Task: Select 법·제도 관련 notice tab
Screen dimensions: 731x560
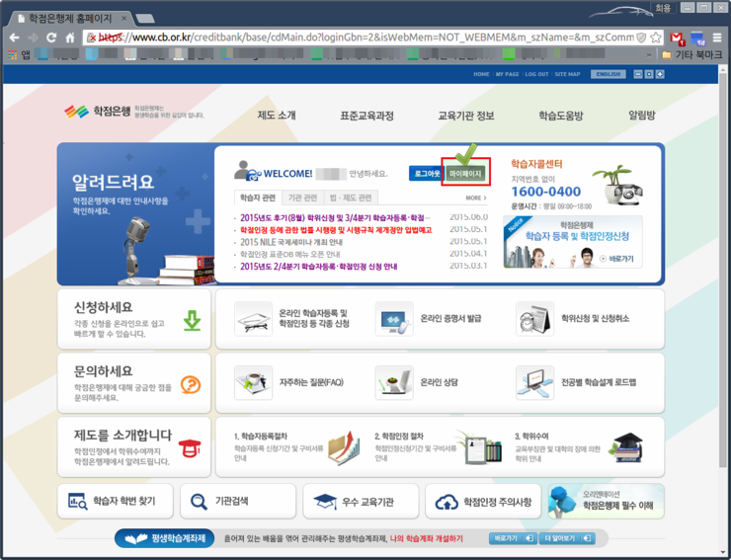Action: click(x=351, y=198)
